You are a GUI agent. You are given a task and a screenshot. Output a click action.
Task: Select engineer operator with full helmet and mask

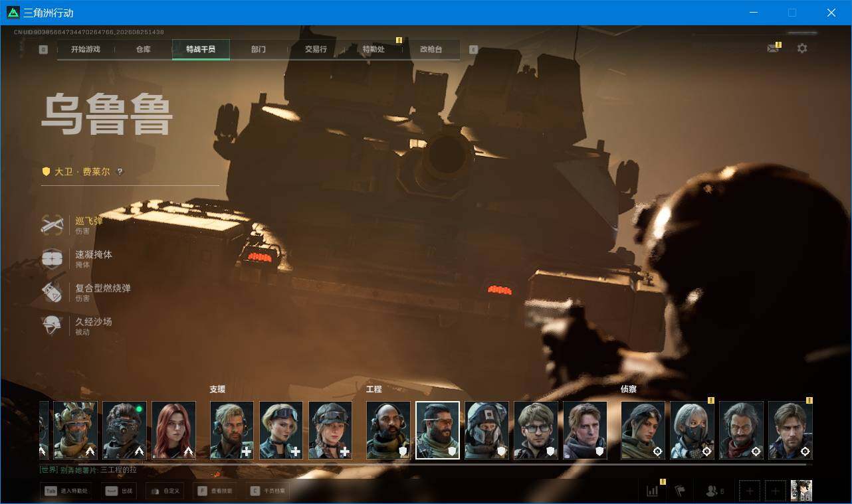coord(486,430)
